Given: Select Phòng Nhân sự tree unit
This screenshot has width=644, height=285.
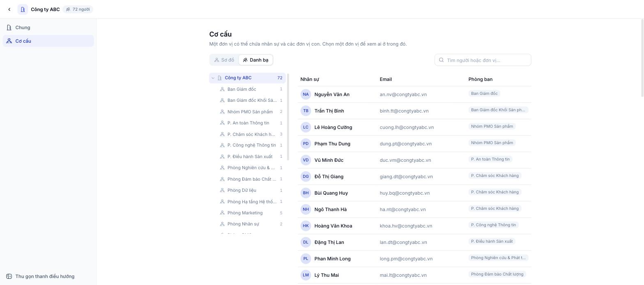Looking at the screenshot, I should click(x=247, y=224).
